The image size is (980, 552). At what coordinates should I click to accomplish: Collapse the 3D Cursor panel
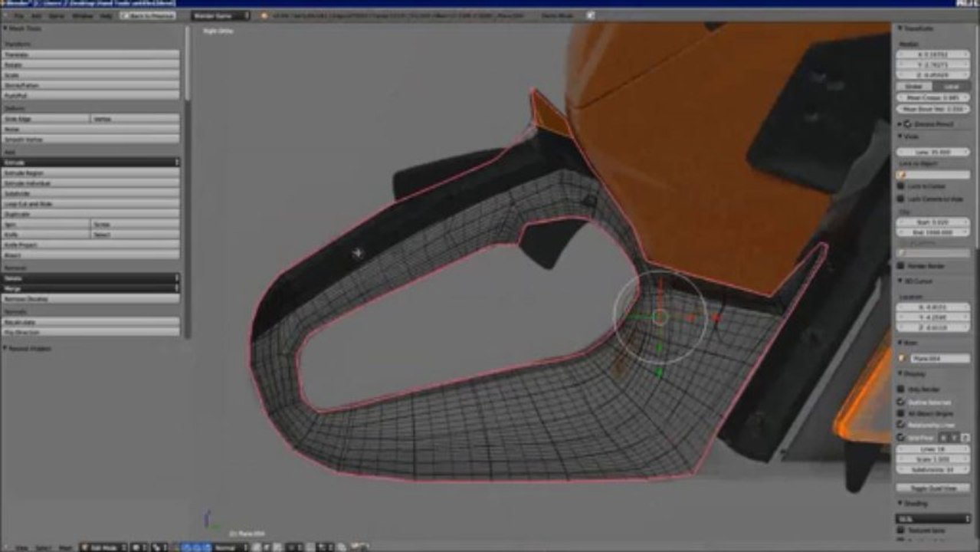[899, 281]
